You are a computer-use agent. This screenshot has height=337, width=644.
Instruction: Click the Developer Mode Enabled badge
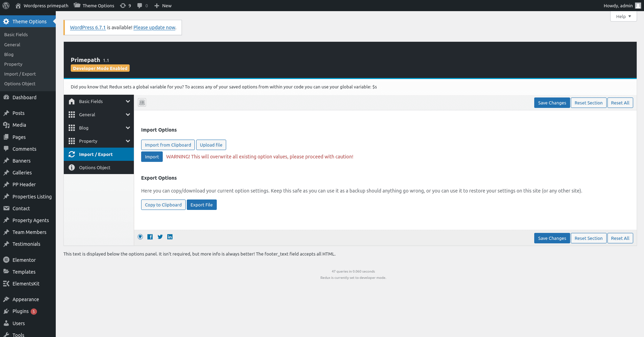(100, 68)
